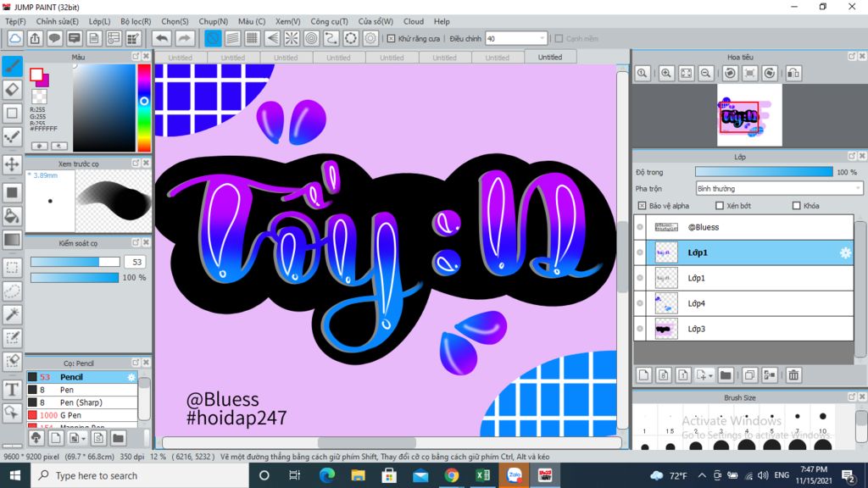Click the Redo arrow in toolbar

click(185, 39)
